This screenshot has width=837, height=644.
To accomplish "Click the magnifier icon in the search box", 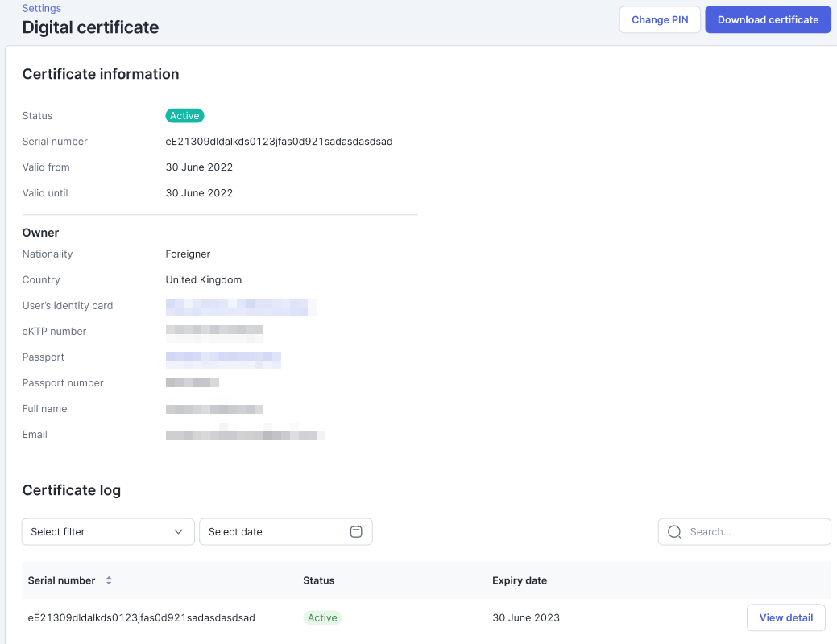I will [675, 531].
